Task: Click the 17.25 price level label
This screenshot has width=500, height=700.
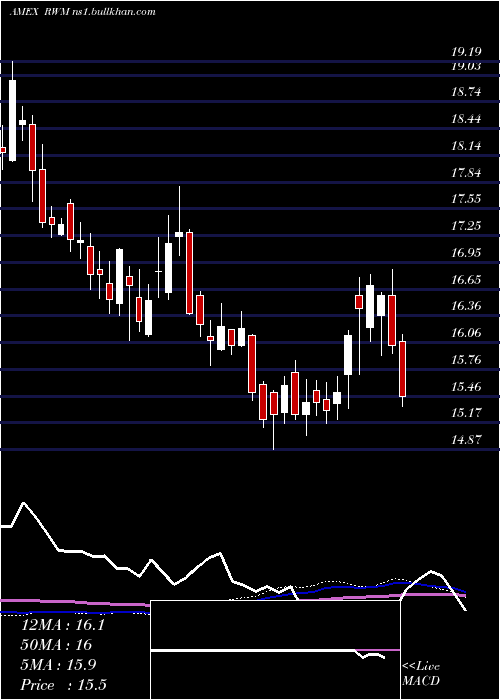Action: 466,226
